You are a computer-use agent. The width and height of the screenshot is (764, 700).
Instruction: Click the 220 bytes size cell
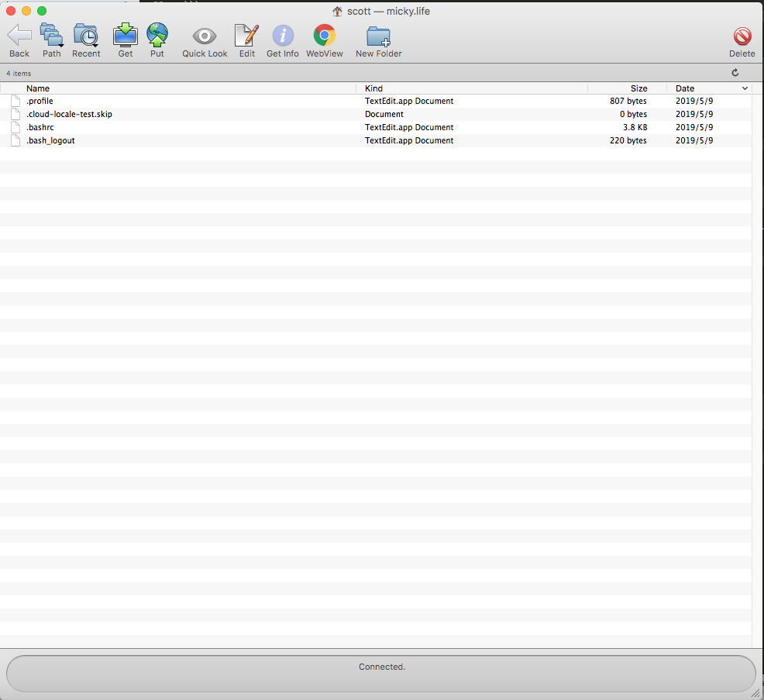pos(628,140)
